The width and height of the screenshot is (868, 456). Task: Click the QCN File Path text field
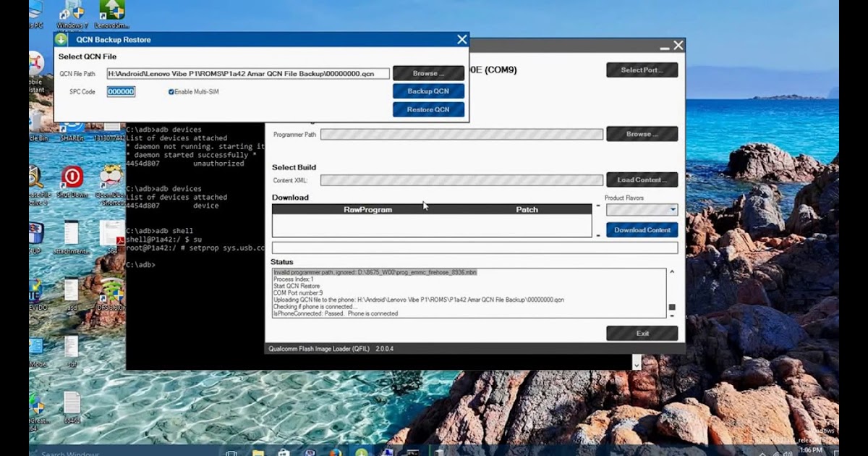[248, 73]
